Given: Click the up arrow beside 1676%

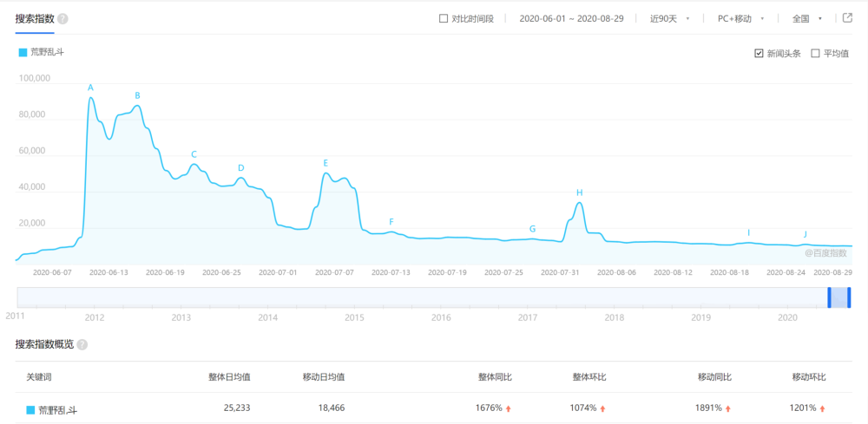Looking at the screenshot, I should tap(508, 408).
